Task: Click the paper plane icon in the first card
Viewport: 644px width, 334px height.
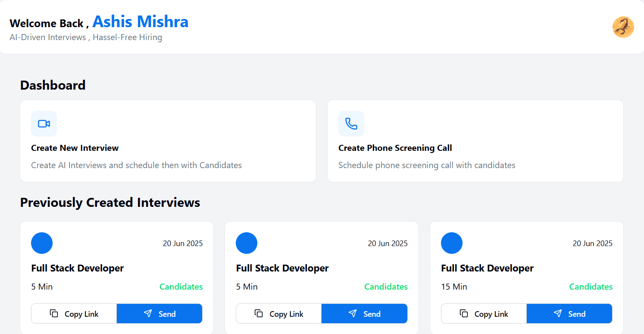Action: 148,314
